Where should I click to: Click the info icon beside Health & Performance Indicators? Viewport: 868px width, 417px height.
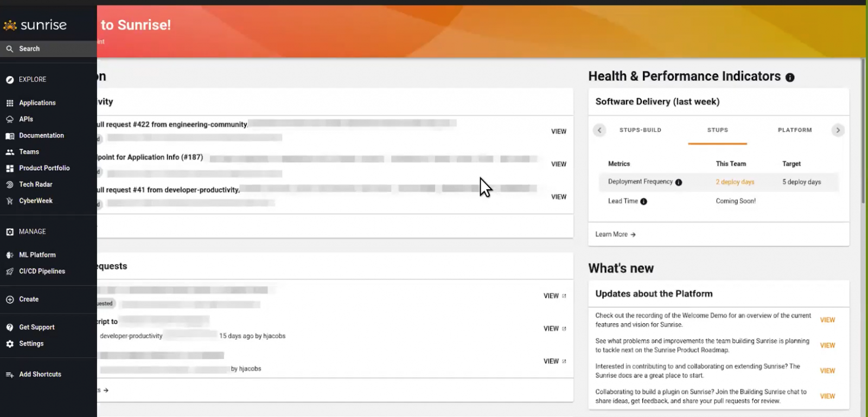pos(790,78)
